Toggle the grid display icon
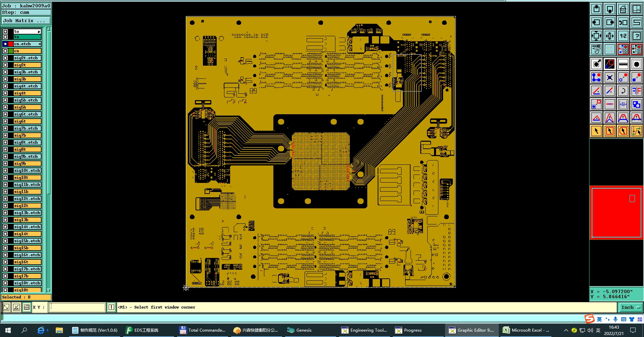The width and height of the screenshot is (644, 337). 610,49
